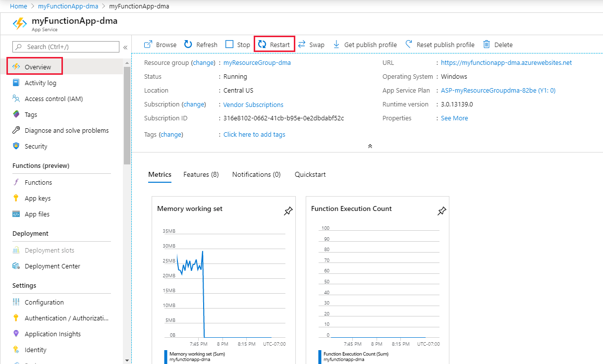Viewport: 603px width, 364px height.
Task: Stop the function app
Action: point(237,44)
